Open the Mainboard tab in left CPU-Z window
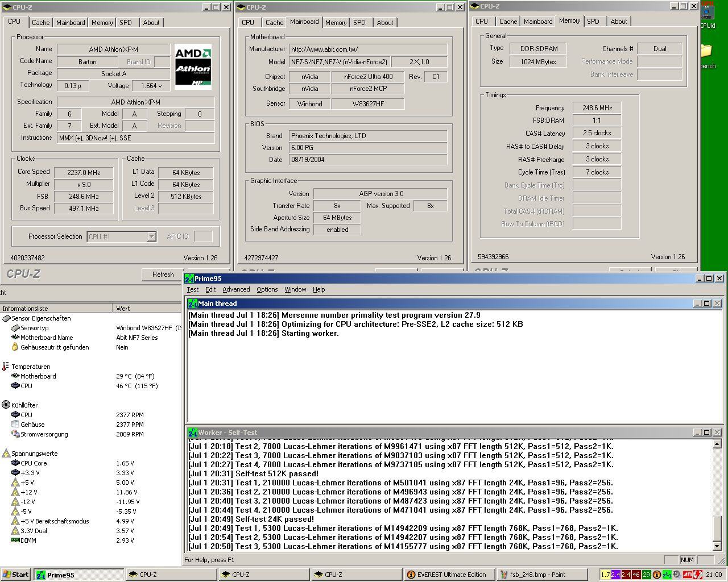The image size is (728, 582). point(71,23)
